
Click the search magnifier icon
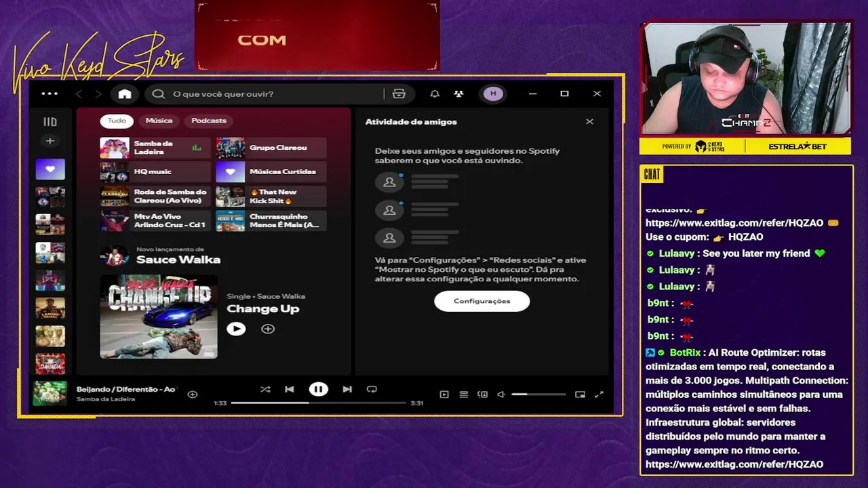pyautogui.click(x=158, y=94)
